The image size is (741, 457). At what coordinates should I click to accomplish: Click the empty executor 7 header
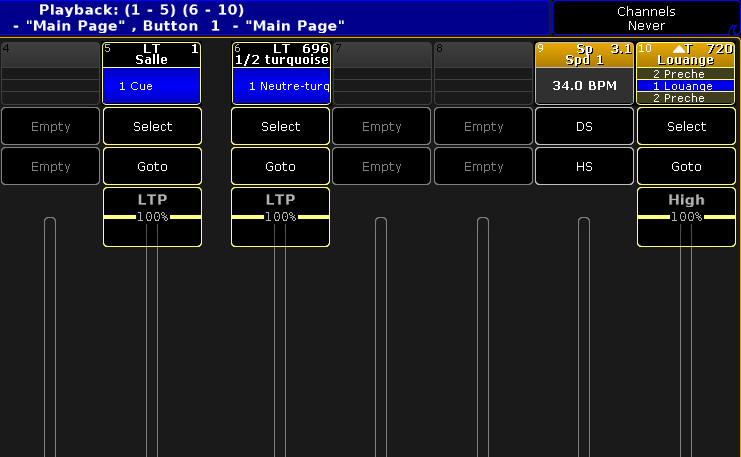click(x=381, y=54)
